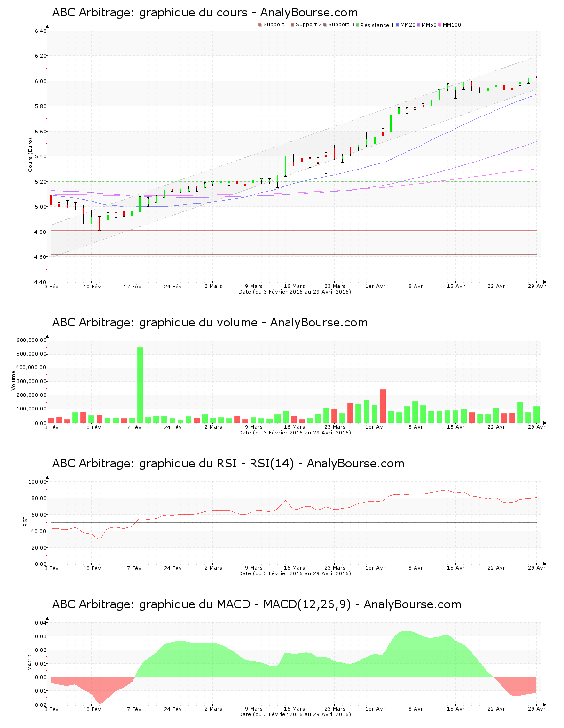The image size is (564, 728).
Task: Click the '300,000.00' volume axis value
Action: [x=31, y=382]
